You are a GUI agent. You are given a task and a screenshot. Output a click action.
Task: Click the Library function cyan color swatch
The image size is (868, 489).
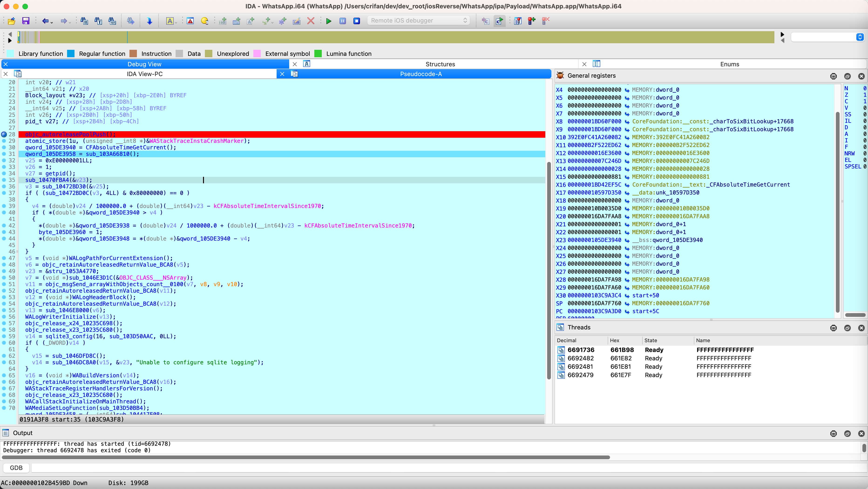tap(10, 54)
